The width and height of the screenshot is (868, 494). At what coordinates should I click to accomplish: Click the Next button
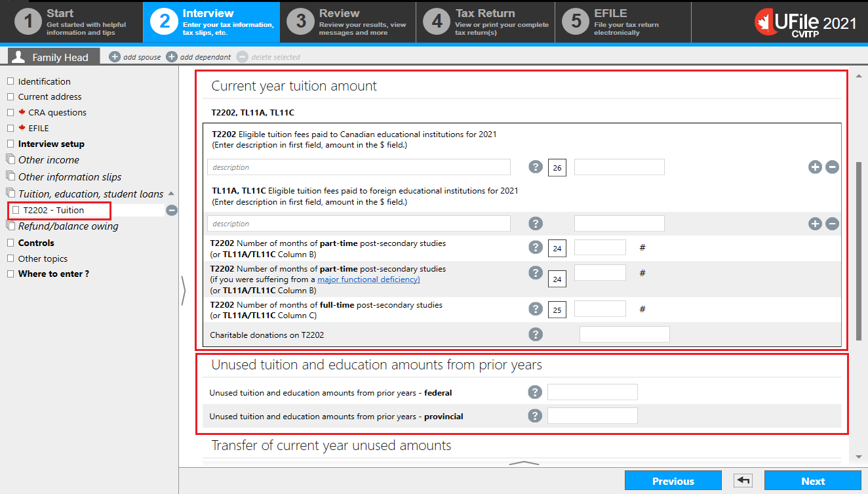[813, 481]
